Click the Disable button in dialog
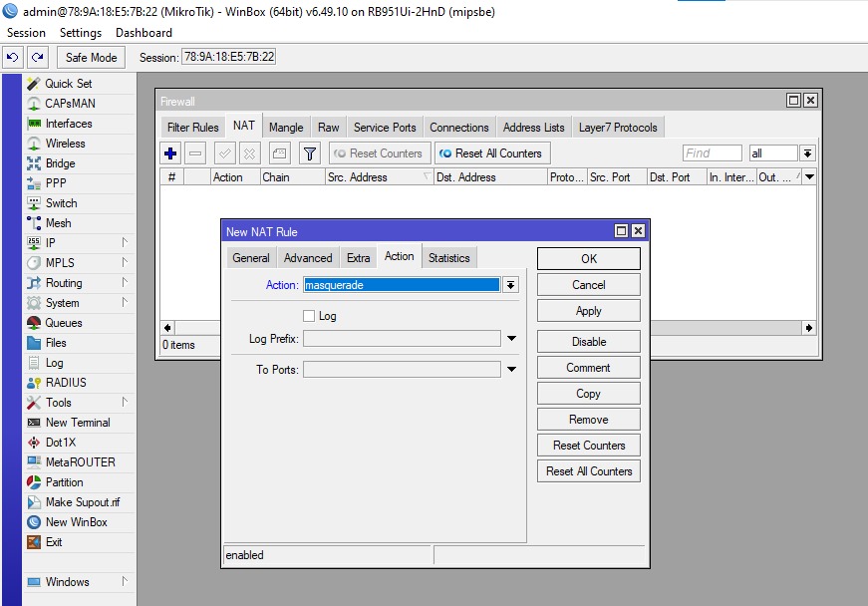The width and height of the screenshot is (868, 606). click(588, 342)
